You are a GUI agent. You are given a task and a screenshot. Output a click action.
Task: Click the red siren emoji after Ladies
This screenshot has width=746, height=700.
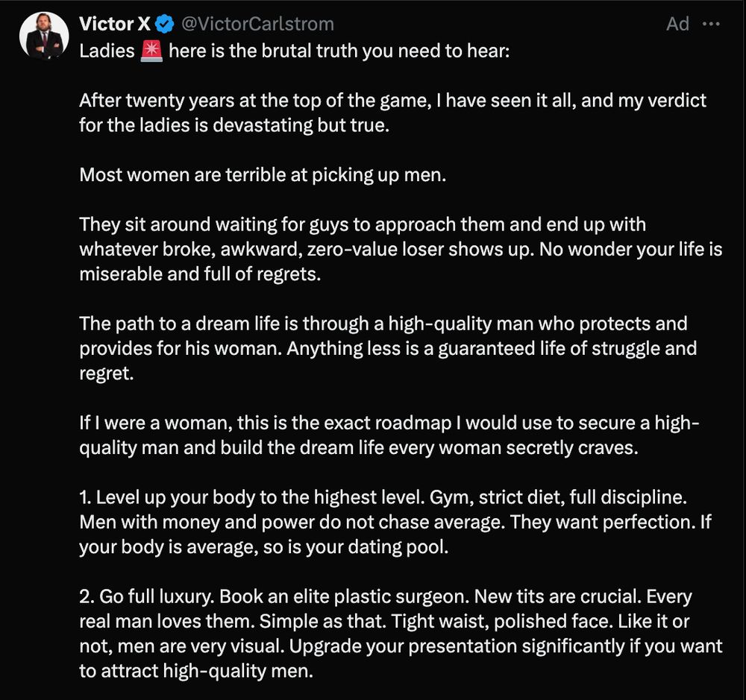151,51
